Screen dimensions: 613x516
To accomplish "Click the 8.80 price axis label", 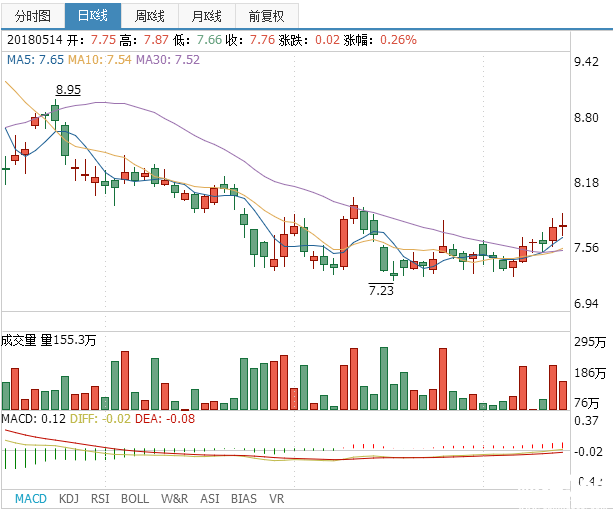I will tap(586, 118).
